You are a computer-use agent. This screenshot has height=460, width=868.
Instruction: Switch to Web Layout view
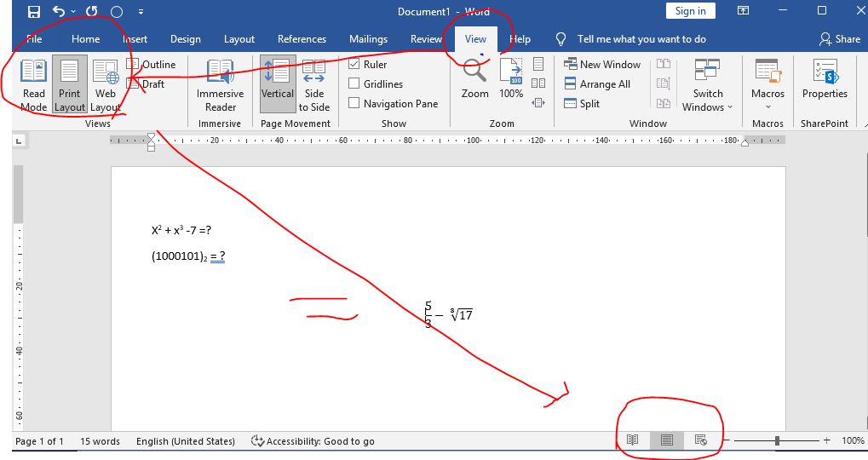tap(106, 85)
